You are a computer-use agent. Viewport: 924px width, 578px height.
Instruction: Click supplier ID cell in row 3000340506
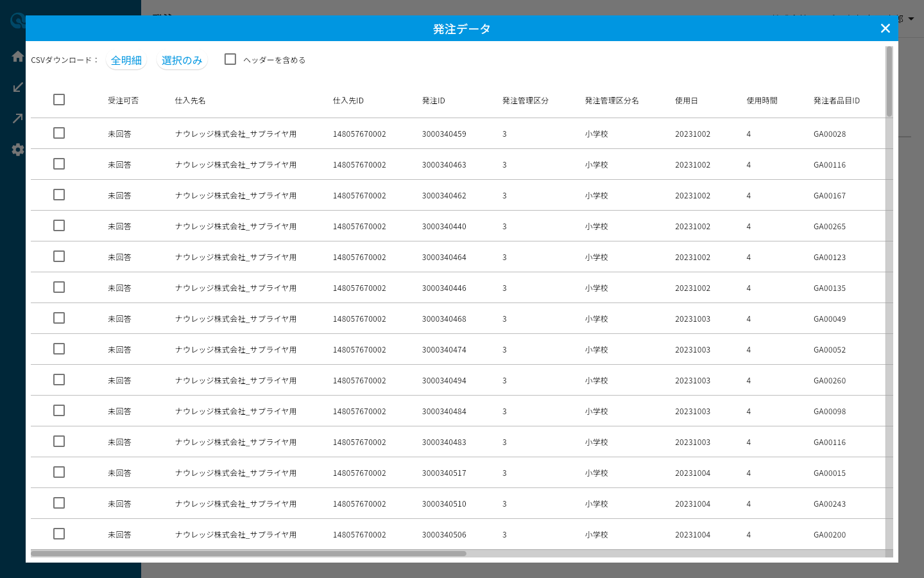[x=359, y=535]
